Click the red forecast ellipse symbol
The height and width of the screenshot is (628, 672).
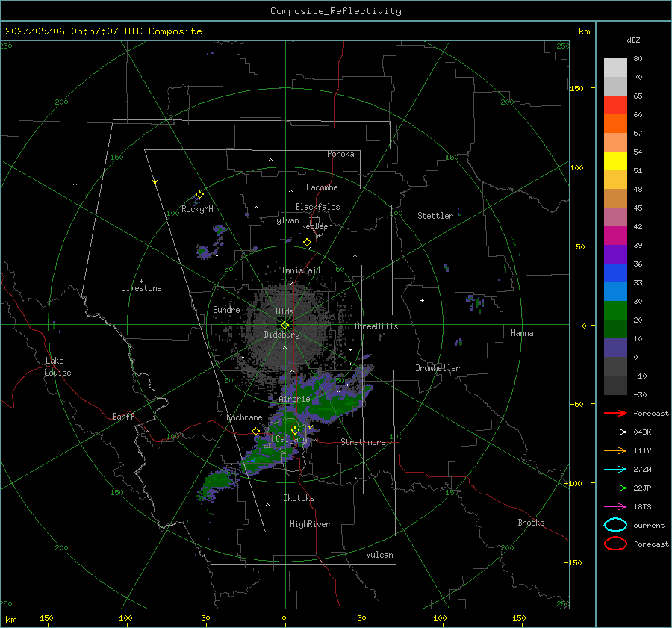[615, 544]
